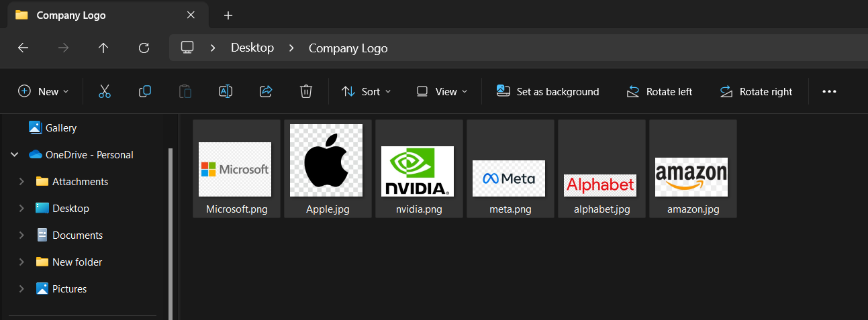Click the Rotate left button

(659, 91)
